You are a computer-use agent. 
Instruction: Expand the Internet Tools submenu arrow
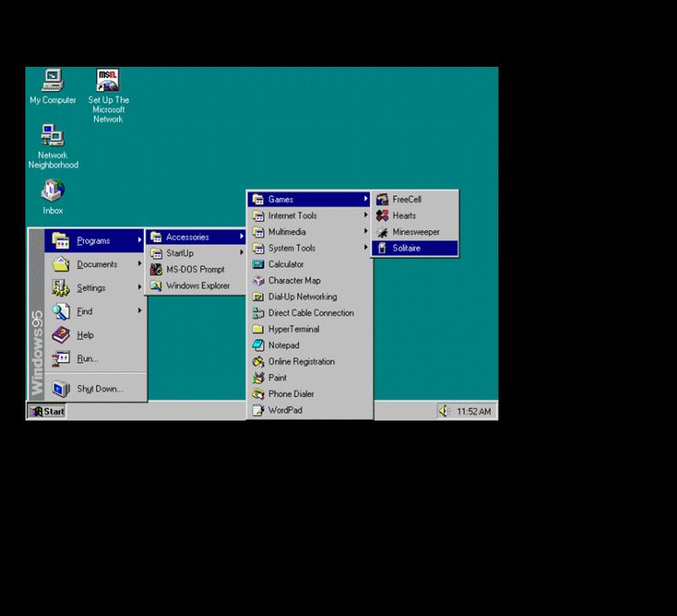point(366,215)
